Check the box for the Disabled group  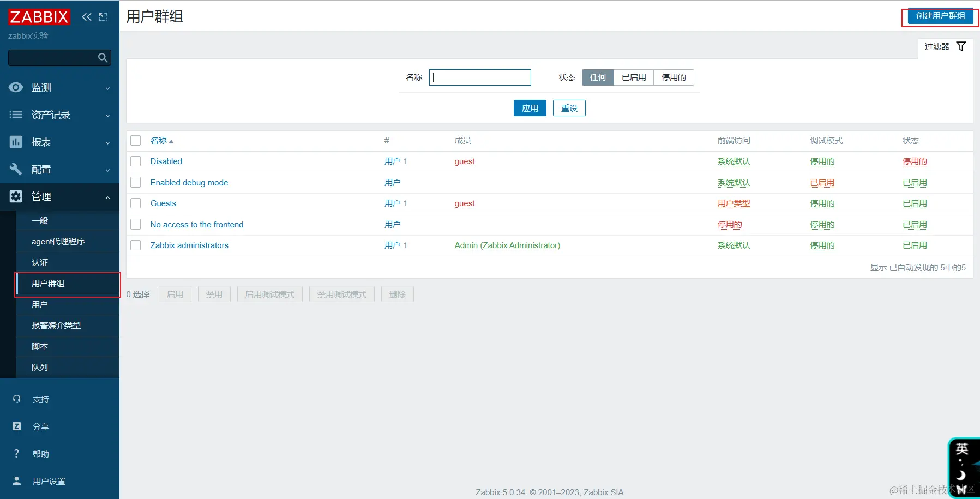(136, 161)
